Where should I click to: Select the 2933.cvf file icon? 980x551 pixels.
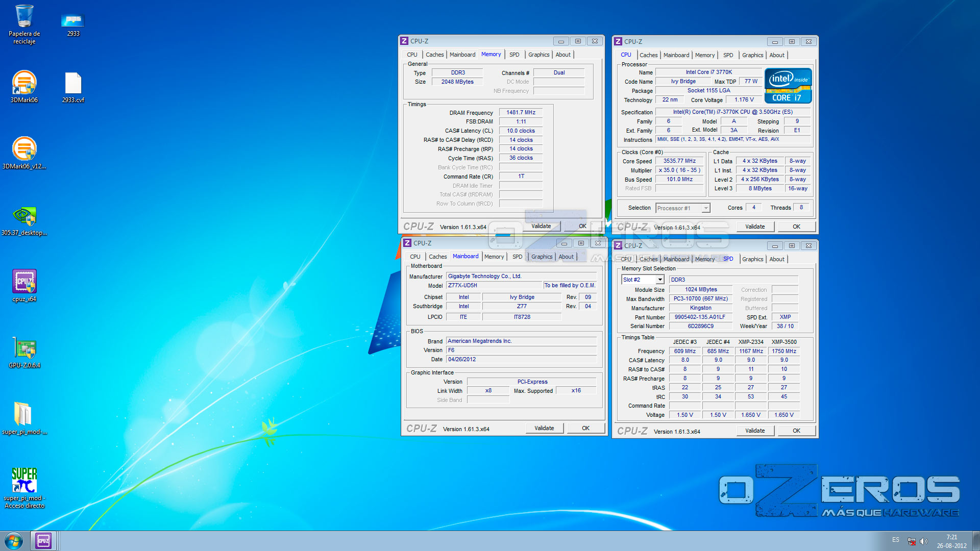(73, 87)
